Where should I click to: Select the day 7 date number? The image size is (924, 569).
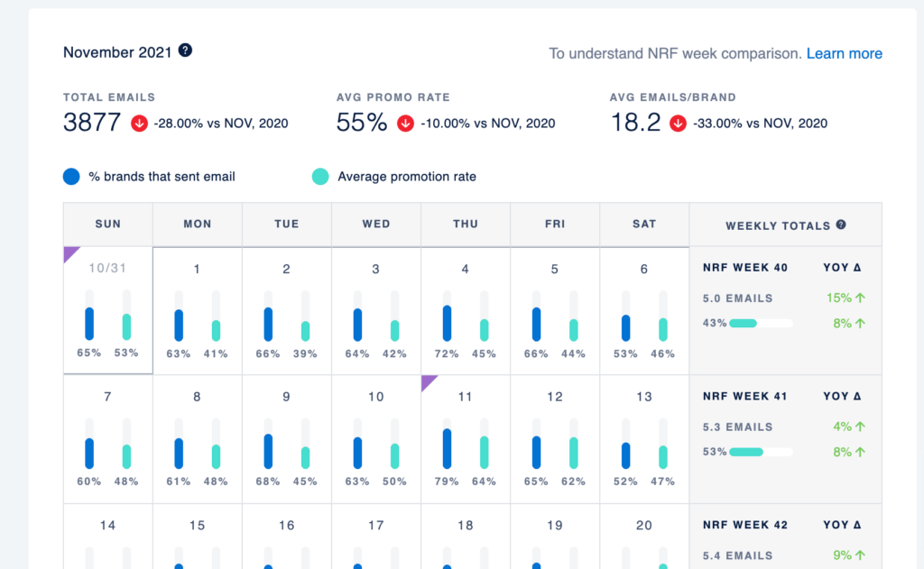(x=107, y=397)
